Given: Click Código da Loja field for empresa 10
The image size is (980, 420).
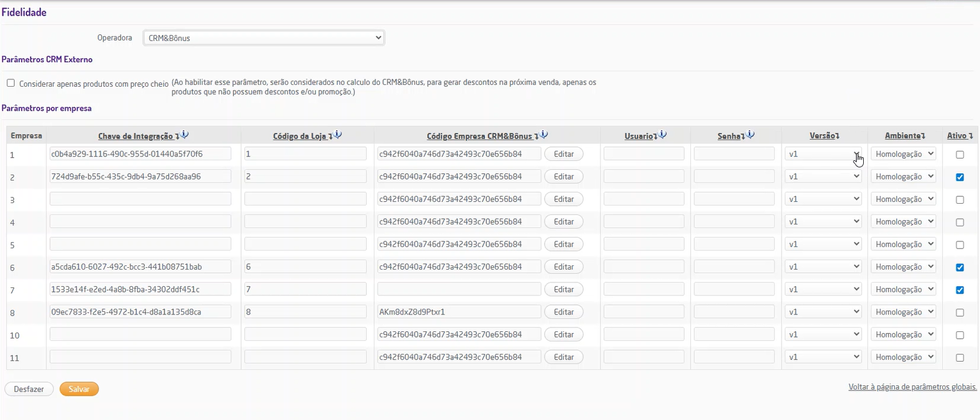Looking at the screenshot, I should click(305, 335).
